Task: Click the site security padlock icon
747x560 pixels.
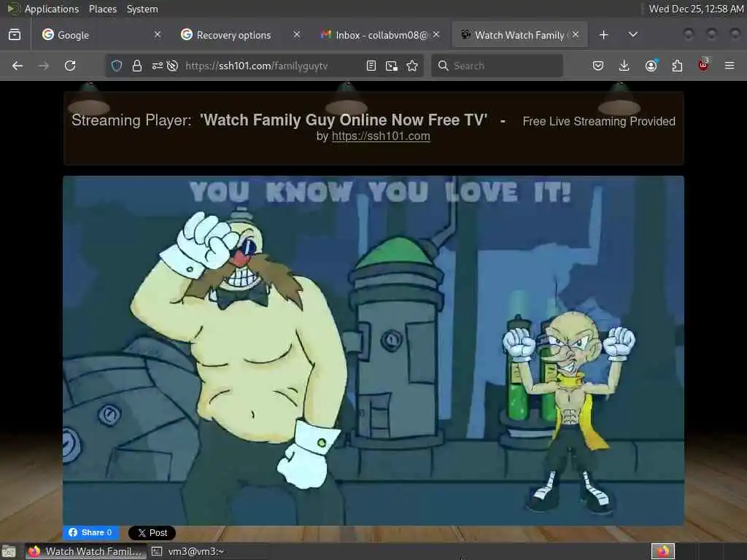Action: coord(137,66)
